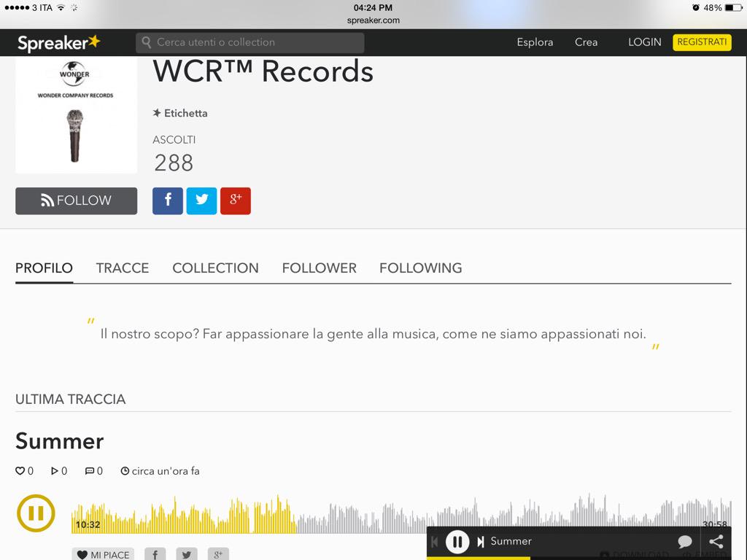Tap the Wi-Fi icon in status bar

click(x=61, y=7)
